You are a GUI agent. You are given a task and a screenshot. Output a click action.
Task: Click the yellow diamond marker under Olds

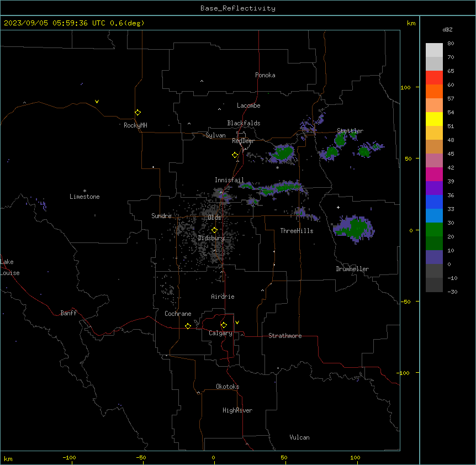click(214, 230)
